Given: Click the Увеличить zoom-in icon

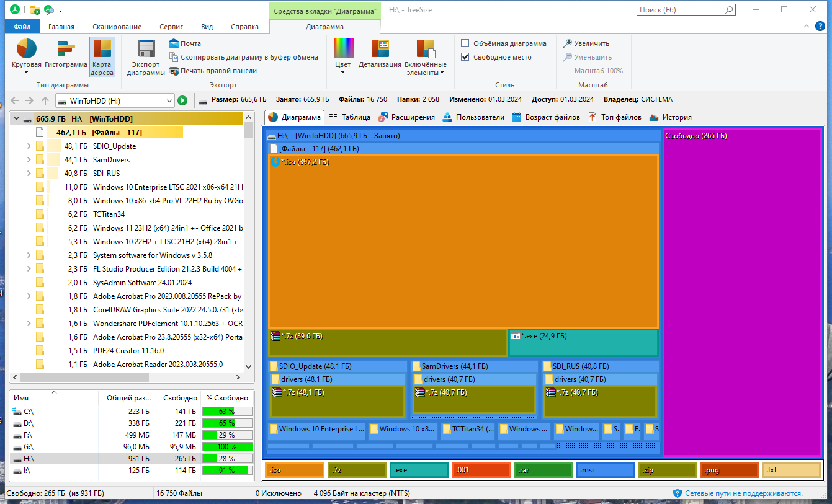Looking at the screenshot, I should (567, 43).
